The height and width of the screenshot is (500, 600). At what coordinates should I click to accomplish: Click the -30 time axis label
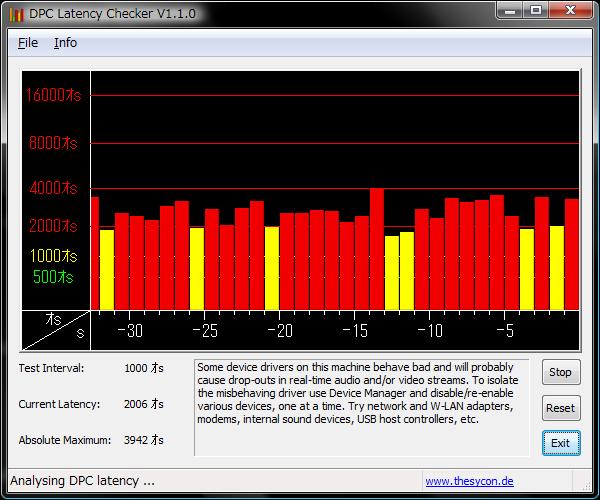(130, 331)
